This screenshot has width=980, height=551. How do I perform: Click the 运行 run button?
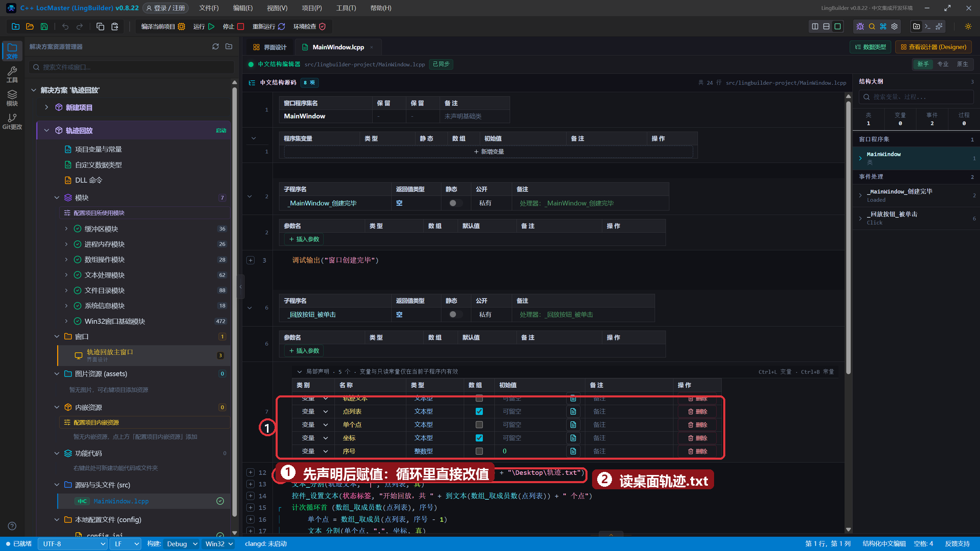point(204,27)
